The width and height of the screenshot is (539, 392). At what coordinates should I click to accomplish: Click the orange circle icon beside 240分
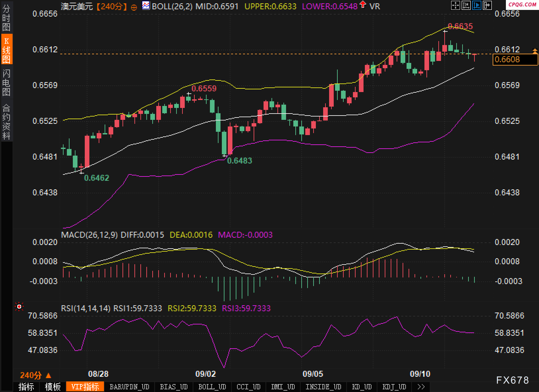134,7
